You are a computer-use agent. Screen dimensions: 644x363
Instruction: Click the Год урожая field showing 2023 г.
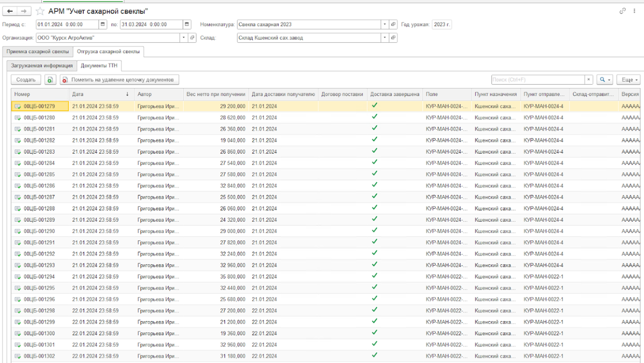[x=442, y=24]
